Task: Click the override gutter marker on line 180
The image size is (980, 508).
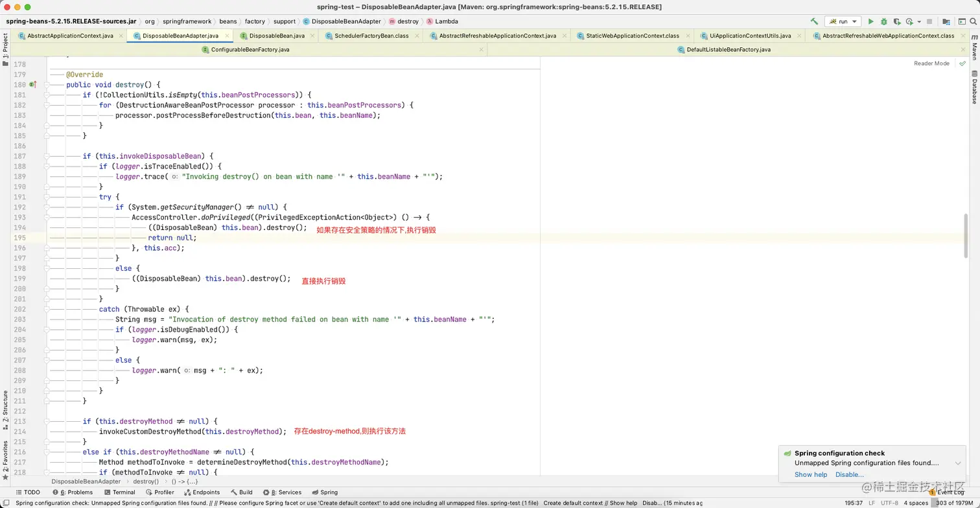Action: tap(33, 85)
